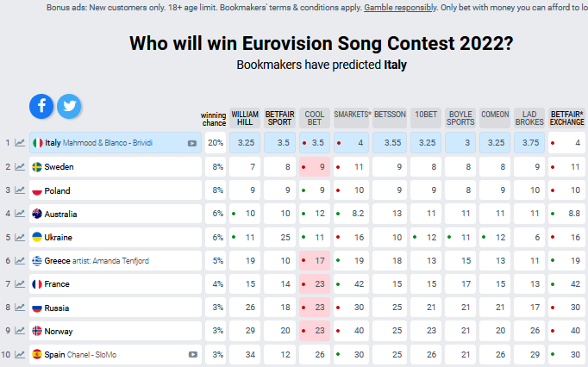Image resolution: width=588 pixels, height=367 pixels.
Task: Click the Australia flag icon
Action: (37, 214)
